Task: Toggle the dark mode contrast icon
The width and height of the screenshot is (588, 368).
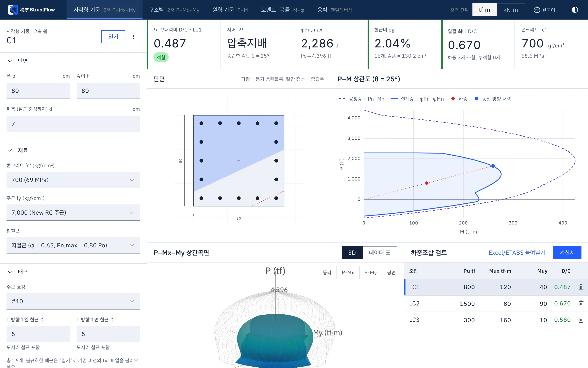Action: (575, 10)
